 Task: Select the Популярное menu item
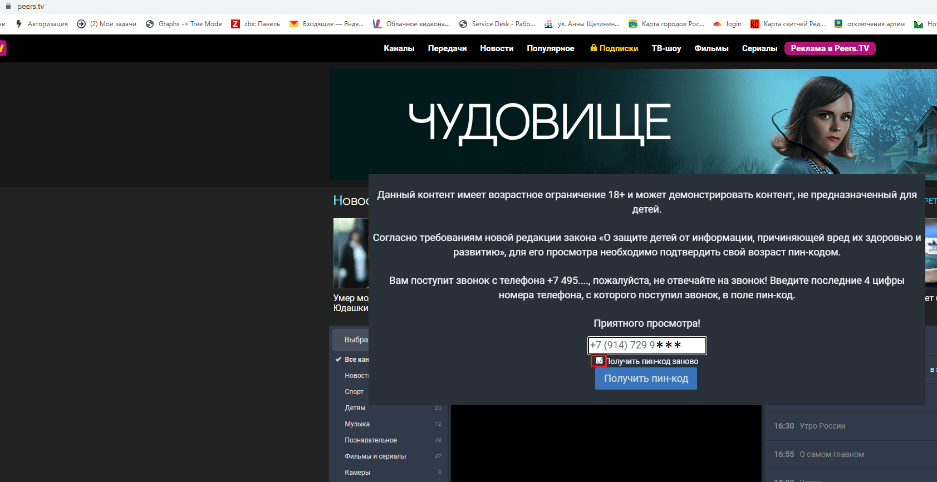(550, 48)
